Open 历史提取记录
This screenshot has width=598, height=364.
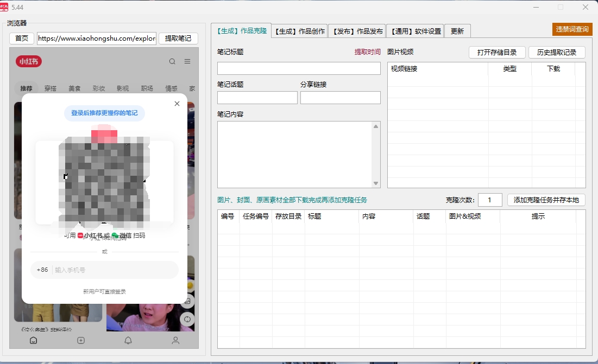(557, 53)
